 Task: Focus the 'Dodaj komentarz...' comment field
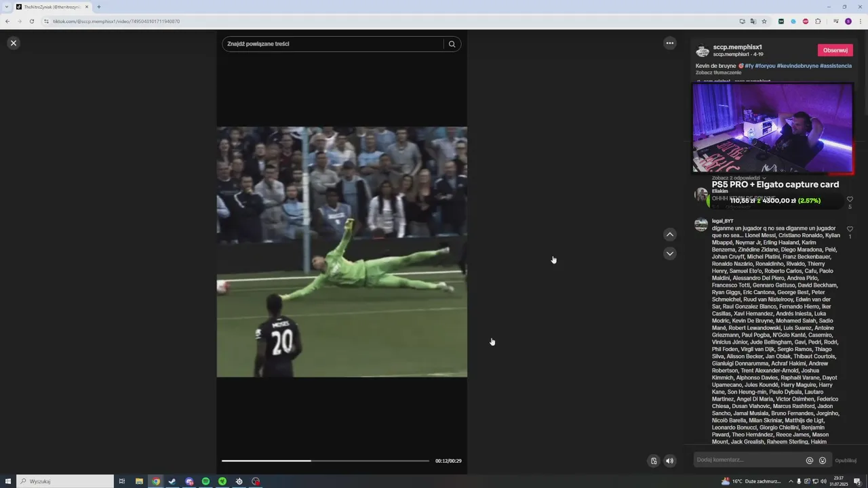749,460
